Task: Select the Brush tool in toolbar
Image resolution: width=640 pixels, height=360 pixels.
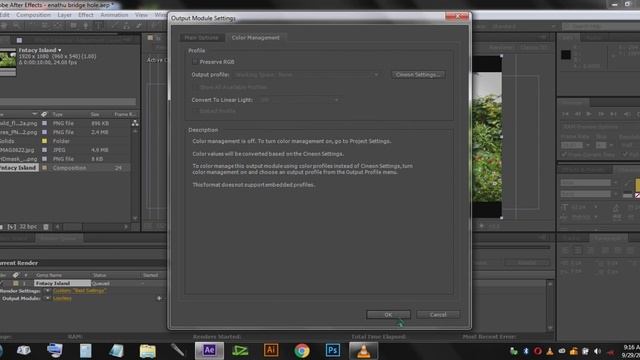Action: 114,26
